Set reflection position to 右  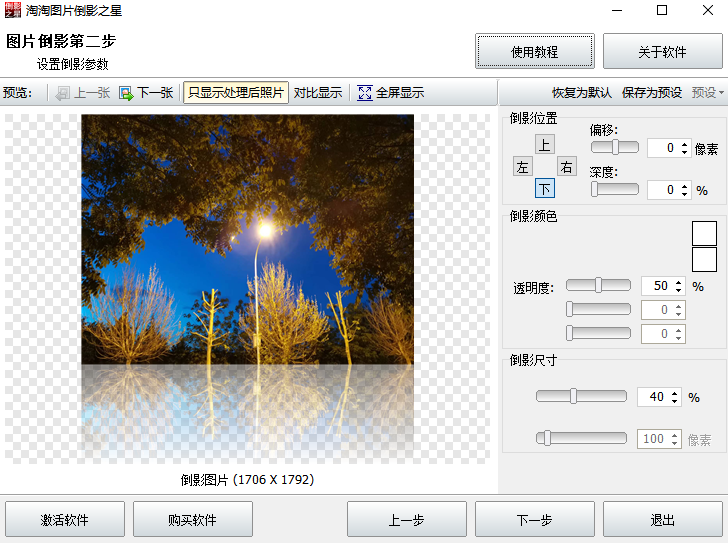coord(566,167)
